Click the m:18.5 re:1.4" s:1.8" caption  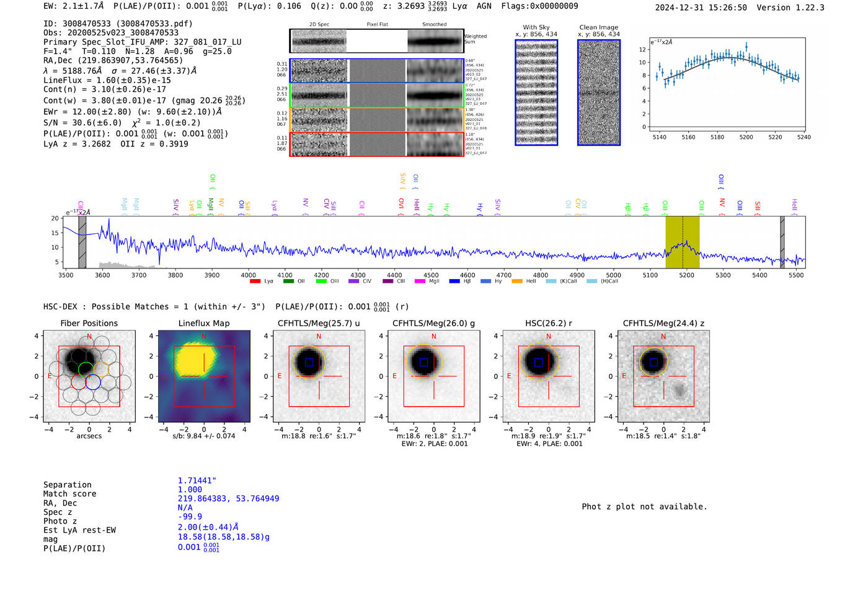(x=663, y=436)
